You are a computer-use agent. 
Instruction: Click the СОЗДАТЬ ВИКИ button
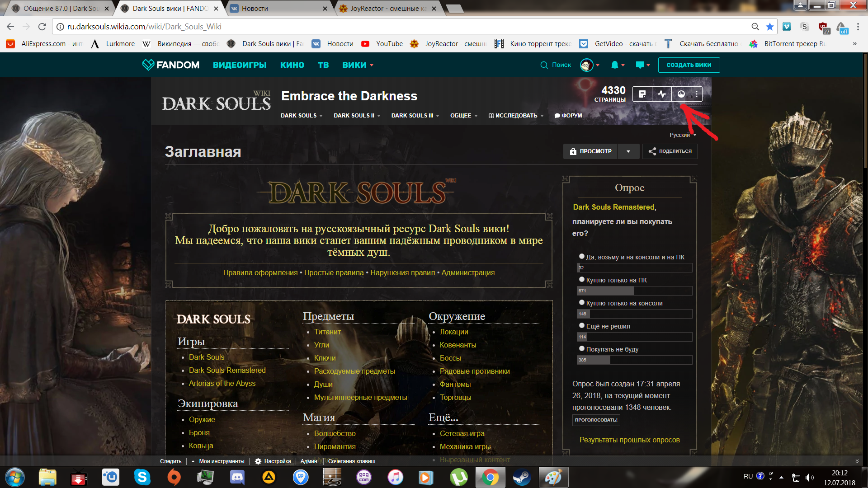(x=689, y=65)
